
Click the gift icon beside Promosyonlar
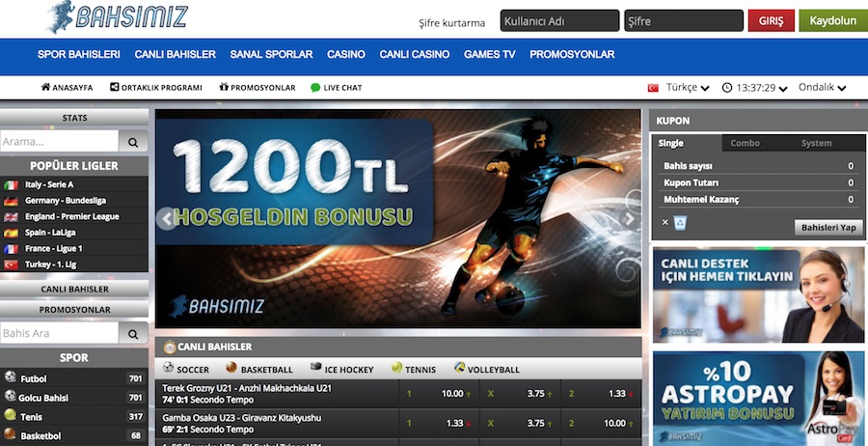point(224,87)
